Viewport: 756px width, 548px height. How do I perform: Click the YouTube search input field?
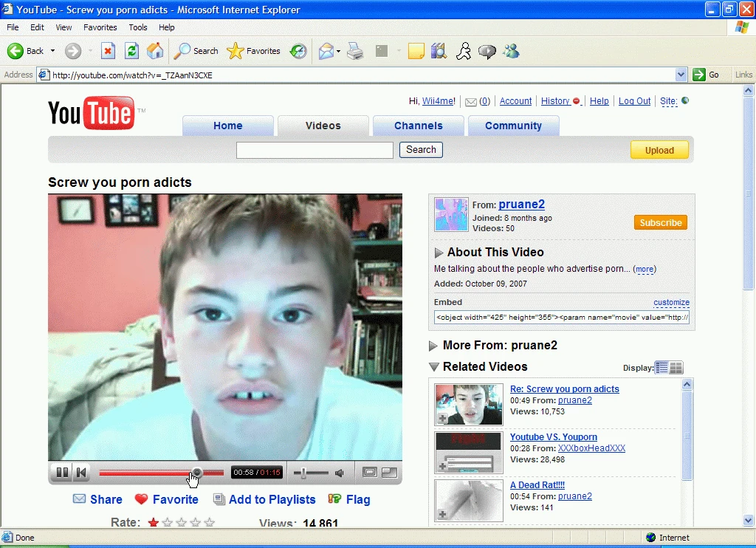[315, 150]
